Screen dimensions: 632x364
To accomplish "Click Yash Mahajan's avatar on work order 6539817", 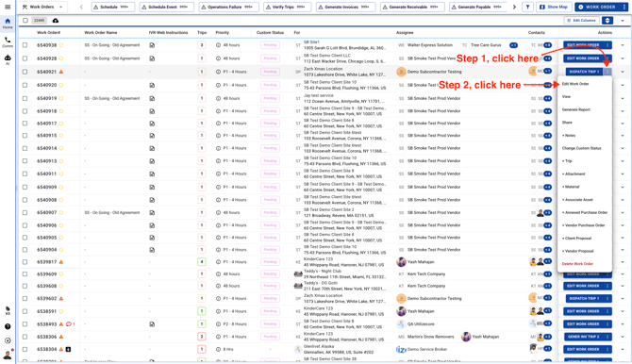I will [x=401, y=262].
